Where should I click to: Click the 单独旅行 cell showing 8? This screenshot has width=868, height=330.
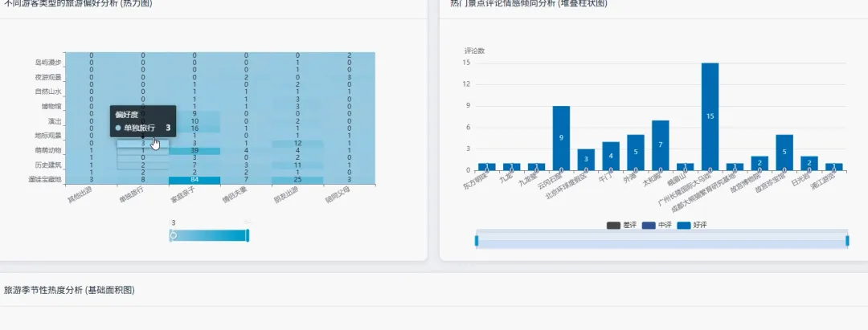tap(143, 180)
